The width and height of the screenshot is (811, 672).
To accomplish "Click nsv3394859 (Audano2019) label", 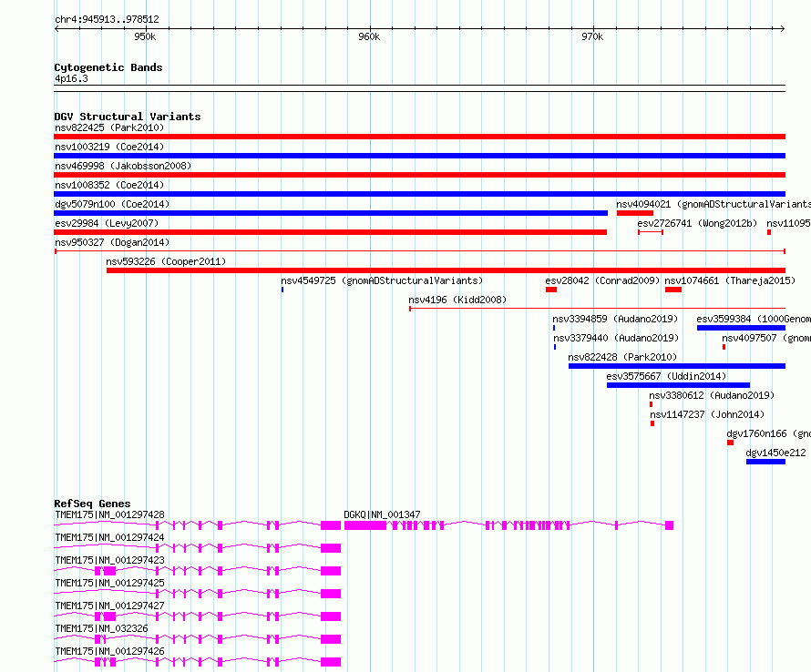I will [615, 319].
